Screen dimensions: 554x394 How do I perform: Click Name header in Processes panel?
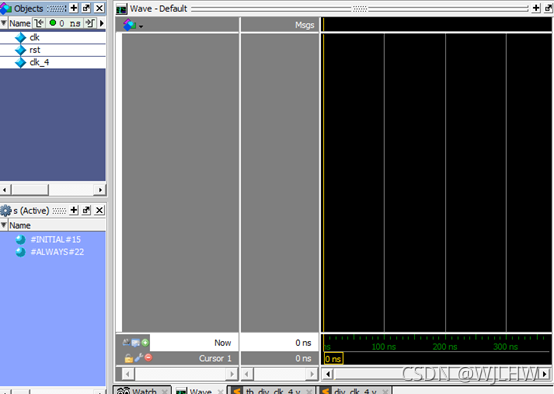[x=20, y=225]
